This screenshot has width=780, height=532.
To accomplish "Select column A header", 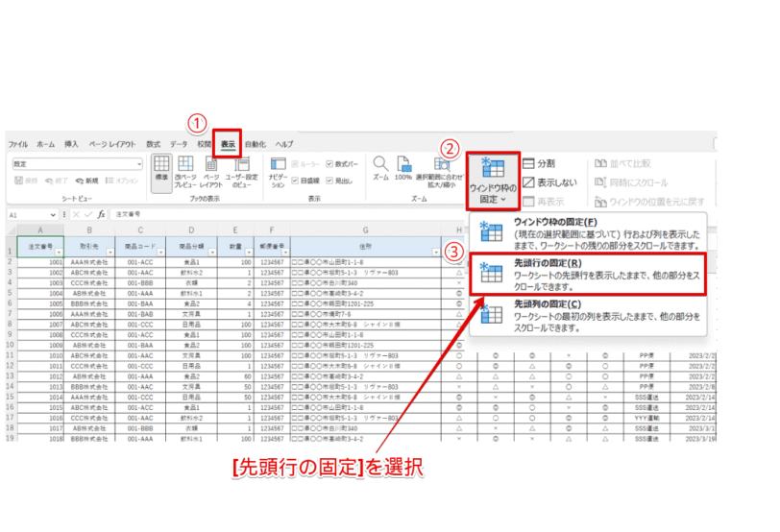I will (x=40, y=230).
